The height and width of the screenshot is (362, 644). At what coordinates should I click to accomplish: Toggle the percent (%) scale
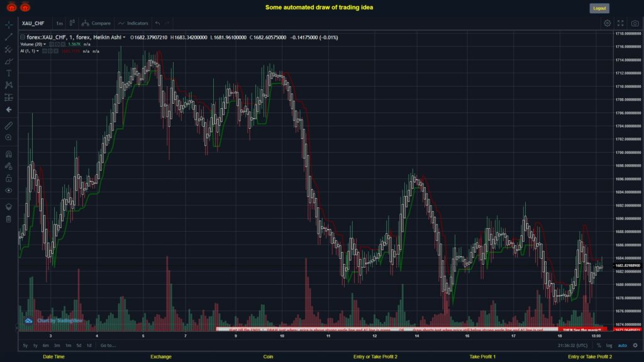pyautogui.click(x=599, y=346)
